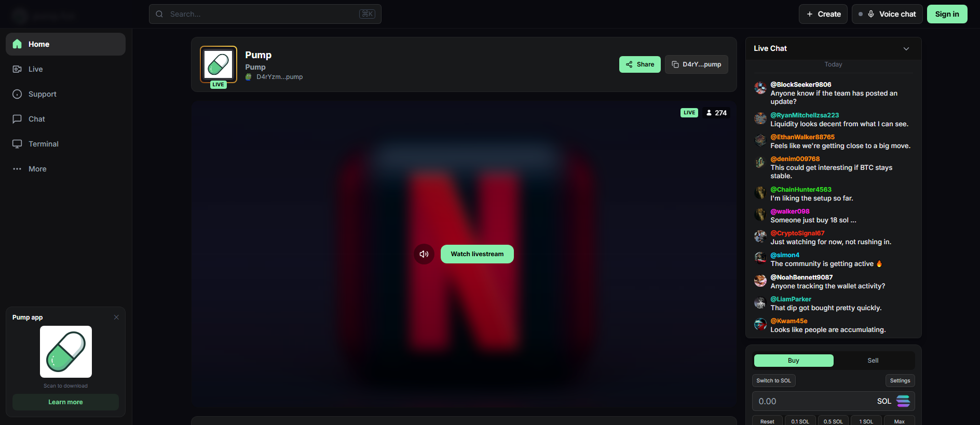The height and width of the screenshot is (425, 980).
Task: Open the Support menu item
Action: click(x=65, y=94)
